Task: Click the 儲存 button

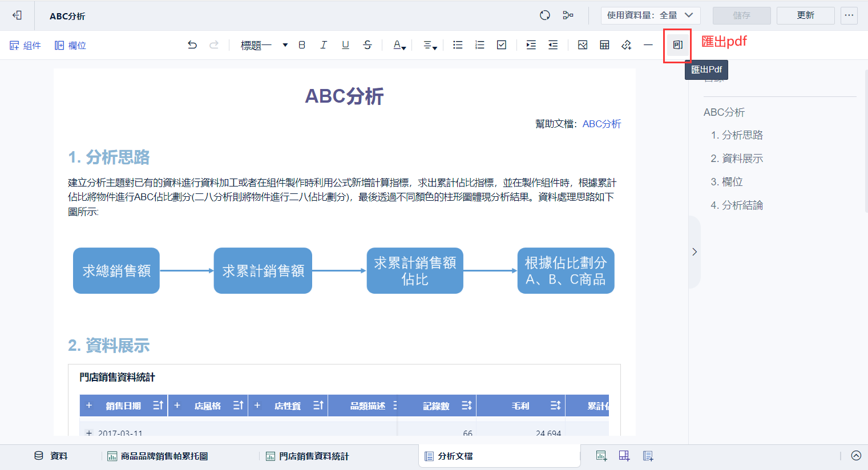Action: [x=741, y=15]
